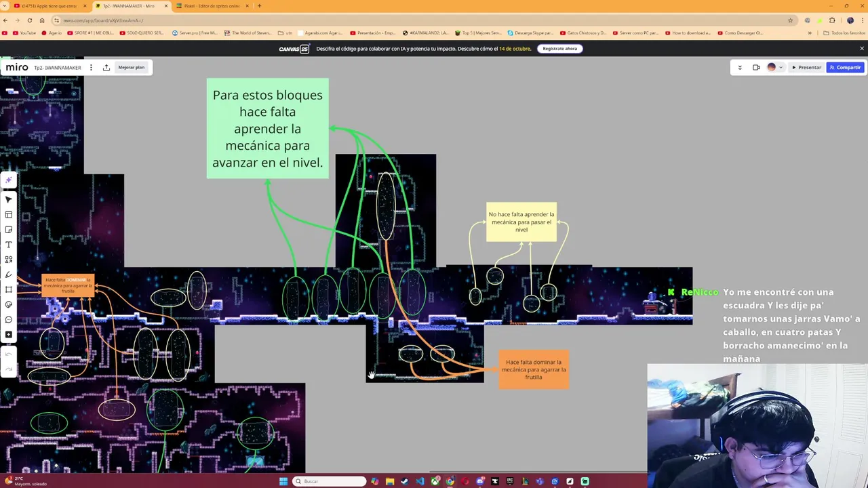Open The World of Steven bookmark

tap(247, 33)
